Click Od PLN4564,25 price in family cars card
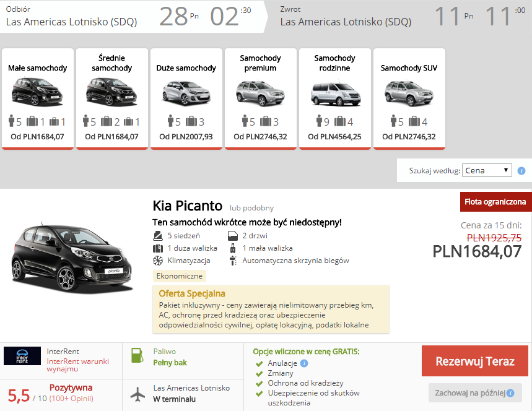 click(334, 137)
